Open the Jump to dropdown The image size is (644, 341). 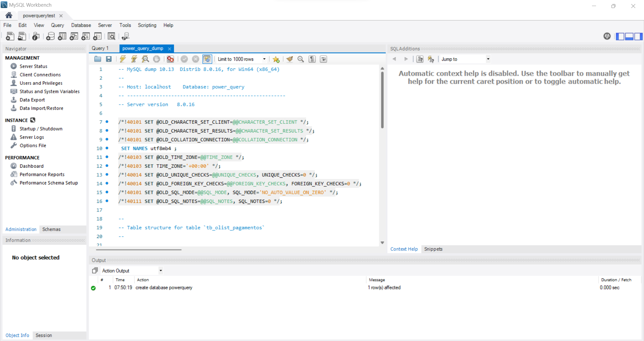pyautogui.click(x=465, y=59)
